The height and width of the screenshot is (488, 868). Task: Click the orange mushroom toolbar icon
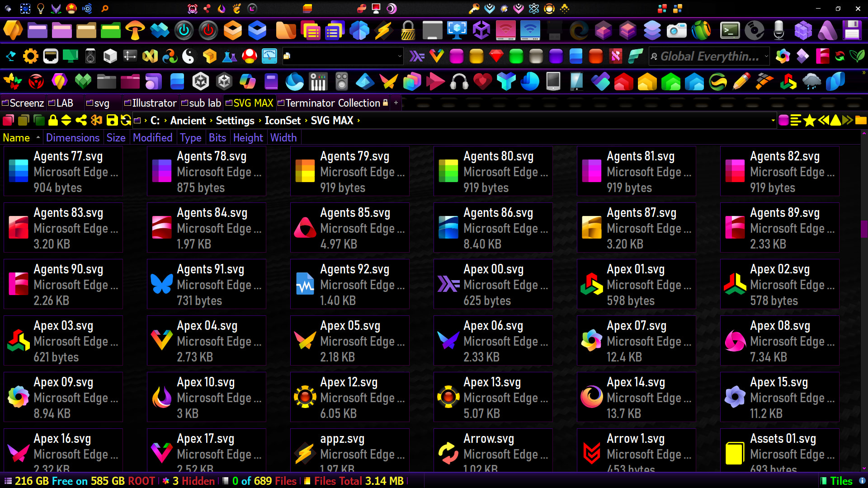coord(135,31)
